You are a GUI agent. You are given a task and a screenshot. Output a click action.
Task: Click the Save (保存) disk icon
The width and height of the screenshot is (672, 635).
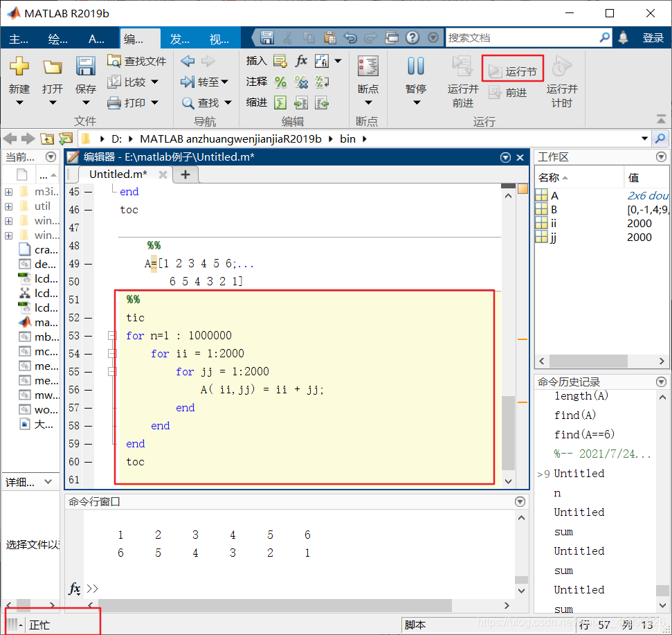coord(86,66)
